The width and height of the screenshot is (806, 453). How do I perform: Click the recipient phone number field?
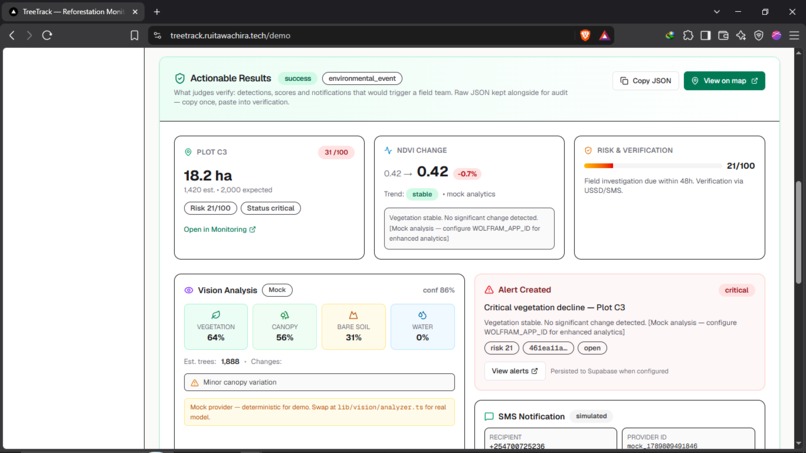click(x=550, y=439)
